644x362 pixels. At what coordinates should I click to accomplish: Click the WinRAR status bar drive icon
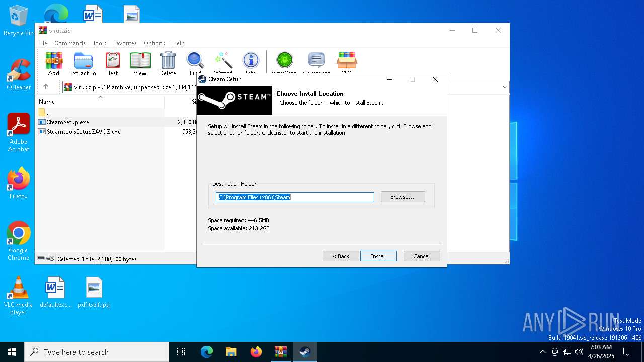[41, 259]
